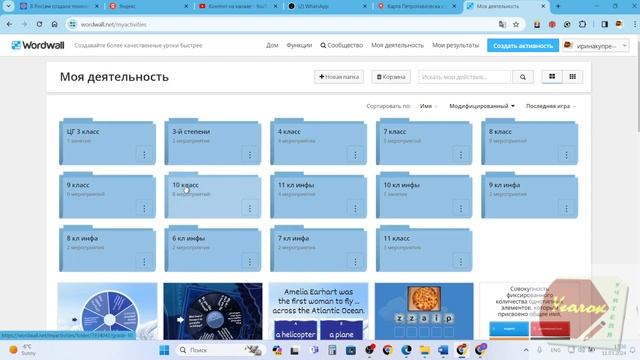Viewport: 640px width, 360px height.
Task: Switch to small grid view
Action: pos(573,77)
